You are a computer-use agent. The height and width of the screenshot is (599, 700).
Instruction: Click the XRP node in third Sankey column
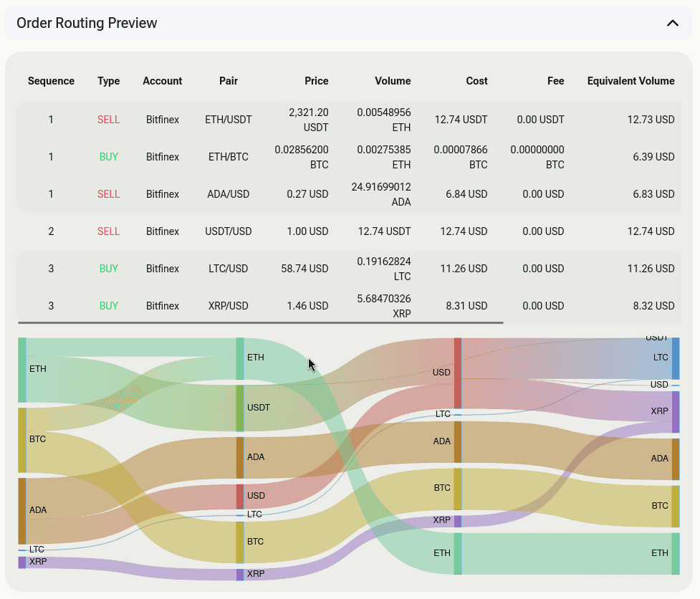click(x=458, y=522)
